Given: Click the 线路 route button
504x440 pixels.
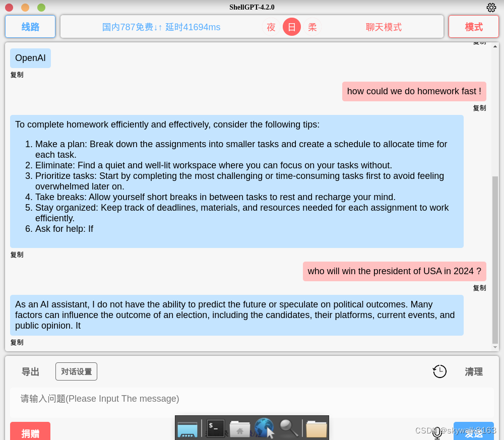Looking at the screenshot, I should [x=30, y=27].
